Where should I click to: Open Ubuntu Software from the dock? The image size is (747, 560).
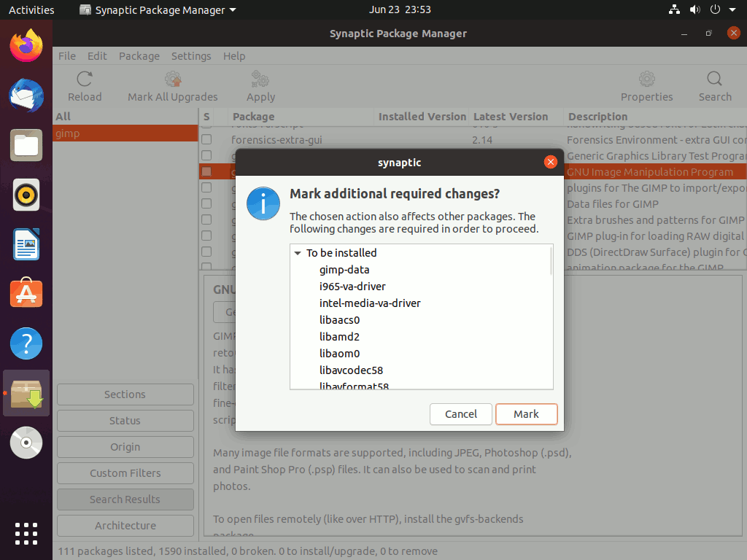click(26, 293)
